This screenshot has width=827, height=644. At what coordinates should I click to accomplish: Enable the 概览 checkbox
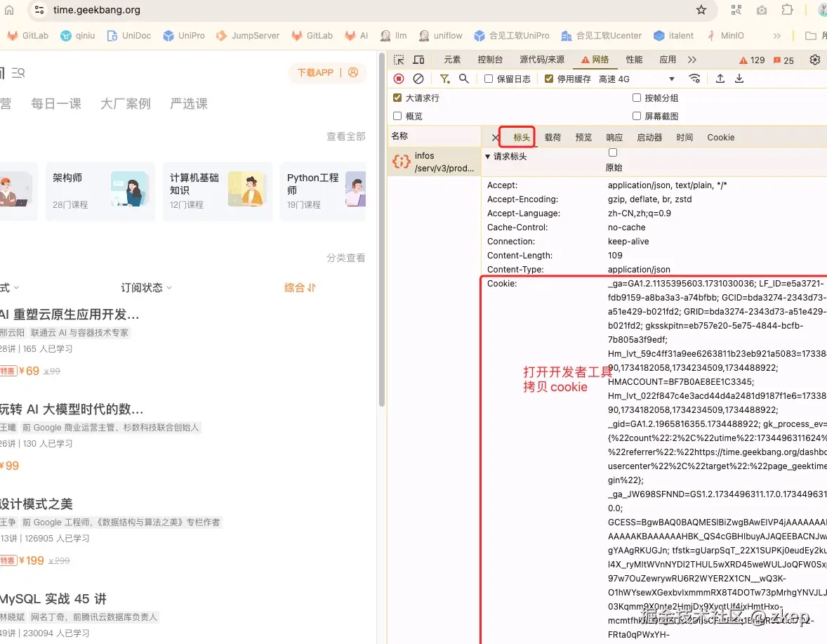tap(397, 116)
